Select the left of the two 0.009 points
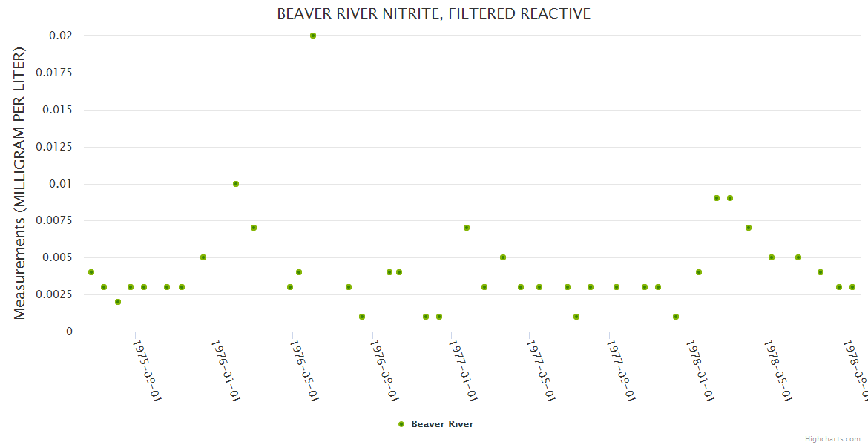 point(717,198)
